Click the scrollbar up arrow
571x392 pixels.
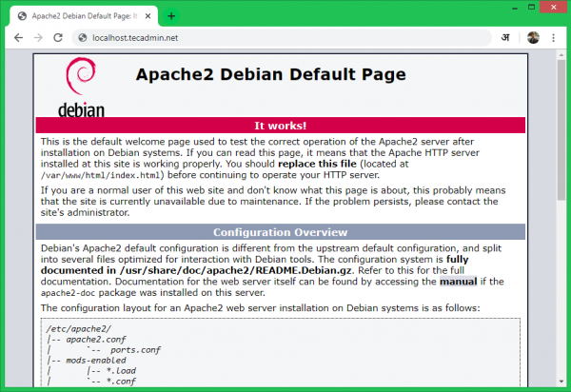click(x=561, y=57)
